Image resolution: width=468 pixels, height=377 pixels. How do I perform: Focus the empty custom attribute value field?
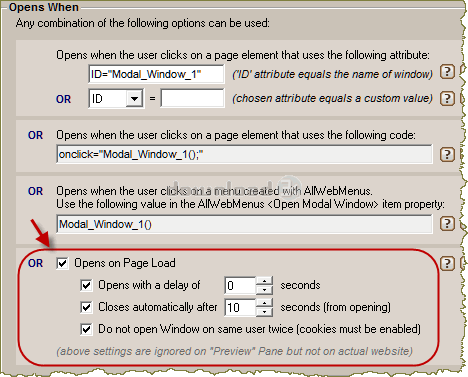coord(192,98)
